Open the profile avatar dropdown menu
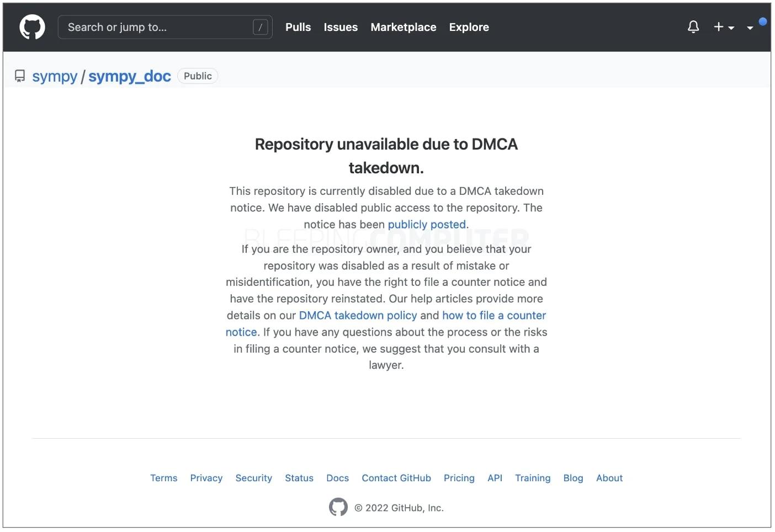This screenshot has width=775, height=532. click(750, 28)
